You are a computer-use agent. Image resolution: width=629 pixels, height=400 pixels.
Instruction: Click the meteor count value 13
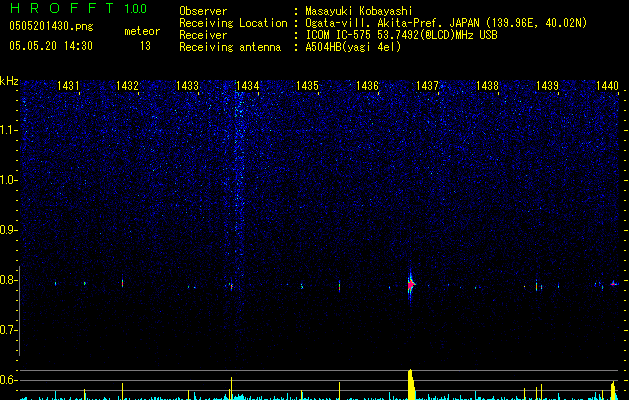(145, 46)
